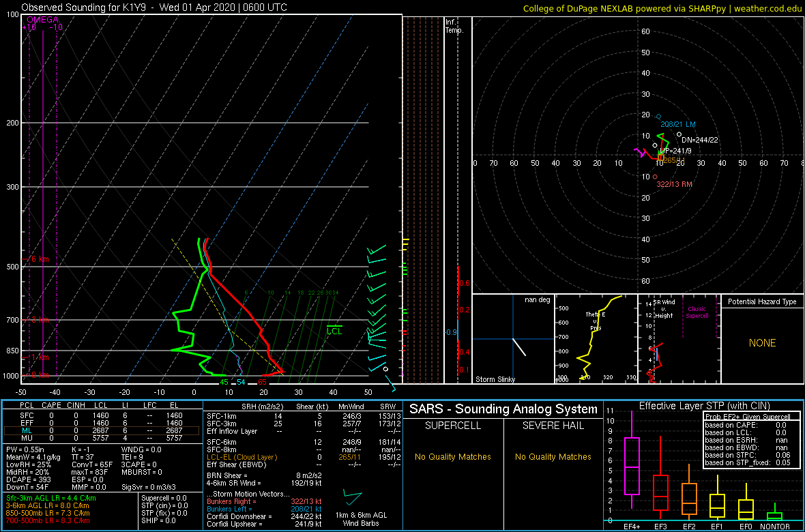Screen dimensions: 805x532
Task: Select the '322/13 RM' hodograph label
Action: point(675,184)
